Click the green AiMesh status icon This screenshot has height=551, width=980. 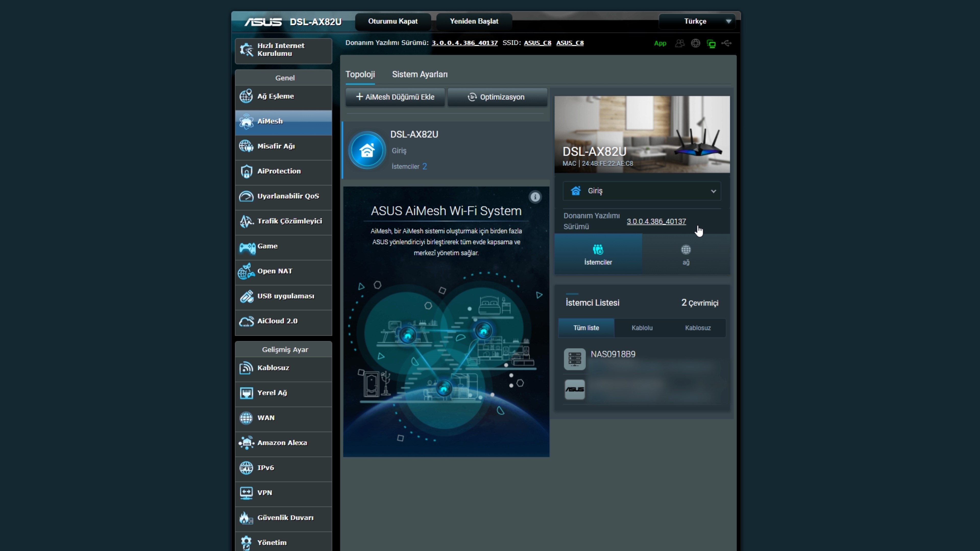point(711,44)
